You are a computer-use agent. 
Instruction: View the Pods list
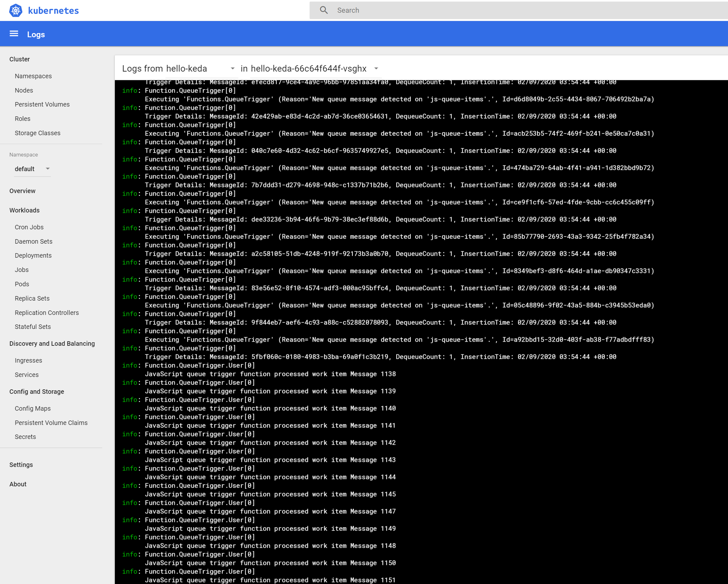click(22, 284)
